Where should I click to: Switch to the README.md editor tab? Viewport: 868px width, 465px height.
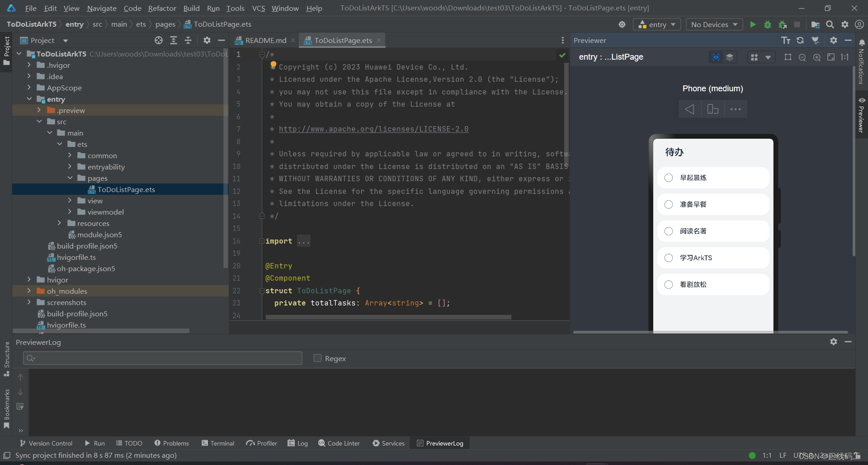tap(265, 40)
